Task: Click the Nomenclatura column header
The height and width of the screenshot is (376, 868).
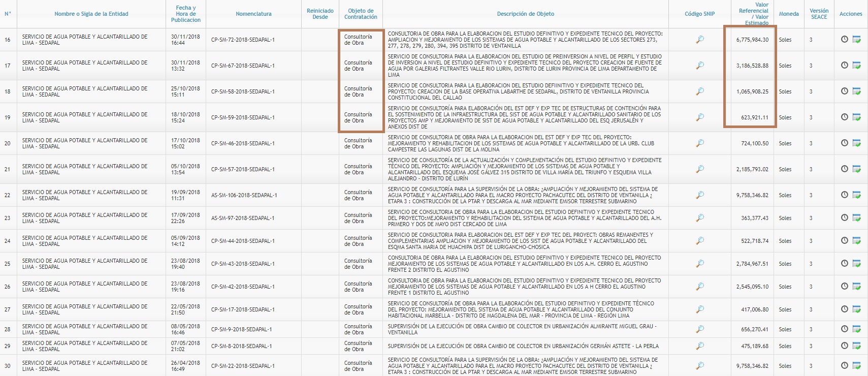Action: tap(253, 14)
